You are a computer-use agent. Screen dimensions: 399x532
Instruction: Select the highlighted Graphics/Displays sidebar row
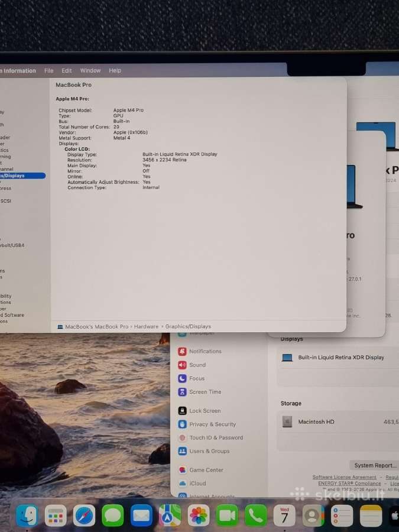[22, 176]
